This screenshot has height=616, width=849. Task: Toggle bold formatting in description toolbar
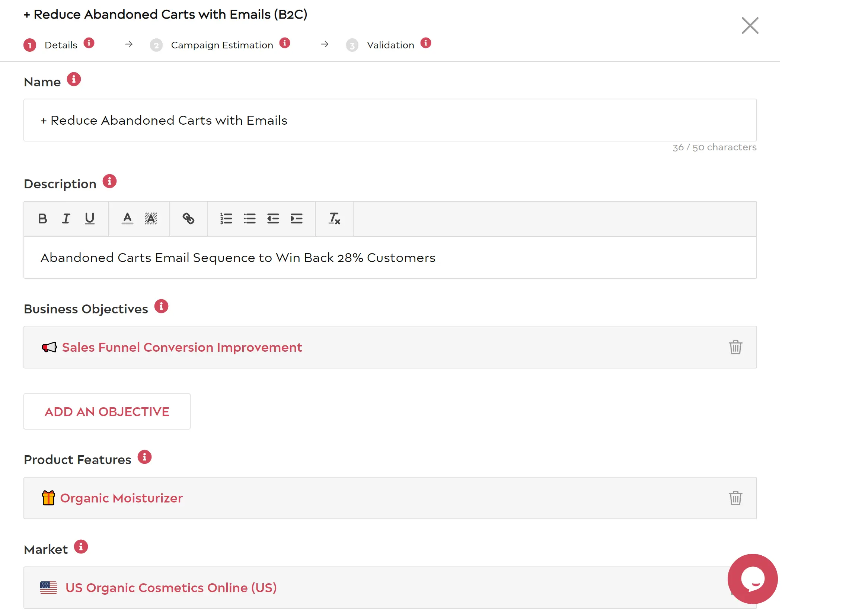[x=43, y=219]
